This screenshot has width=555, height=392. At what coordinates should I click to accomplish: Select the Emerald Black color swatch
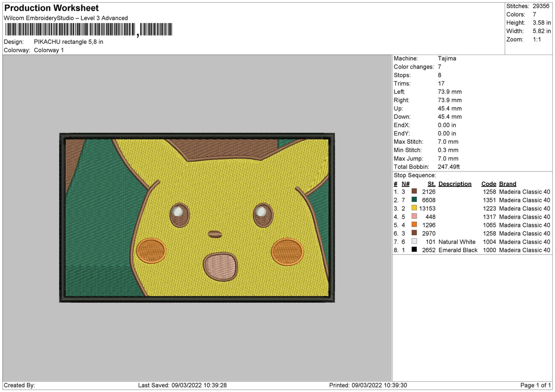click(414, 250)
